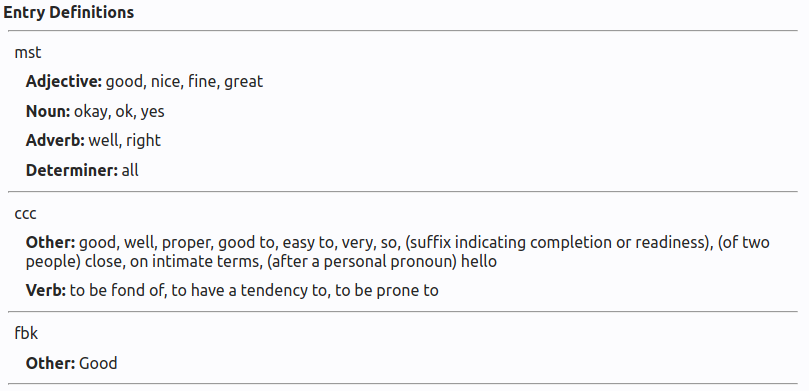
Task: Select the fbk entry headword
Action: click(x=26, y=333)
